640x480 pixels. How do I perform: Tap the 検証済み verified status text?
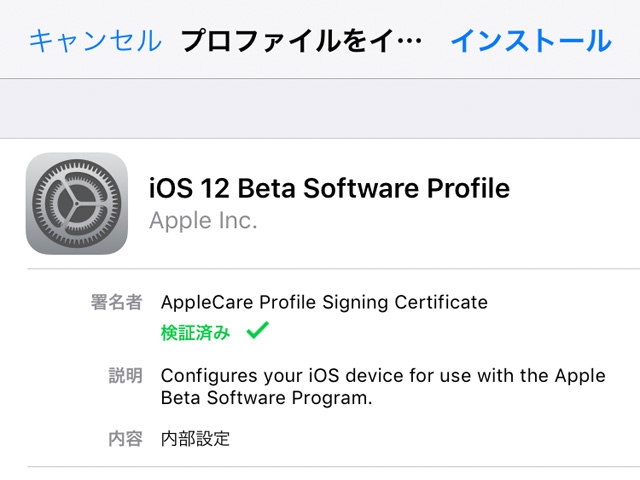pyautogui.click(x=195, y=332)
